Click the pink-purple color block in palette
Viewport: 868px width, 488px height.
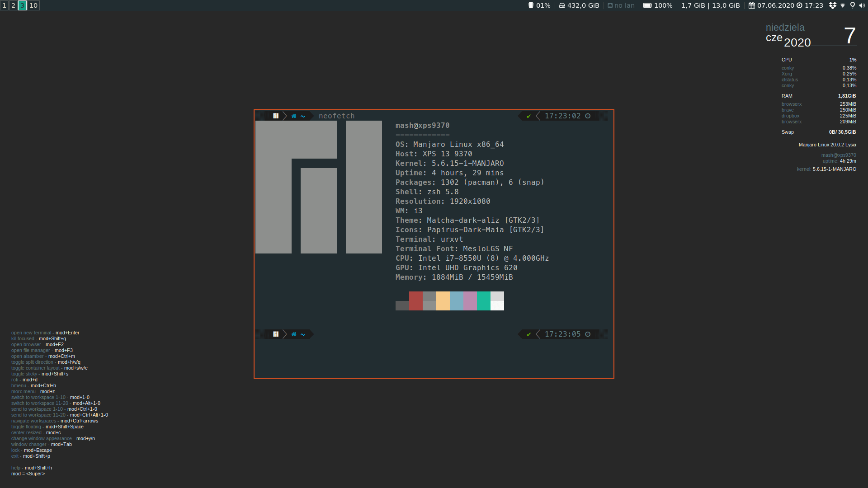[470, 301]
